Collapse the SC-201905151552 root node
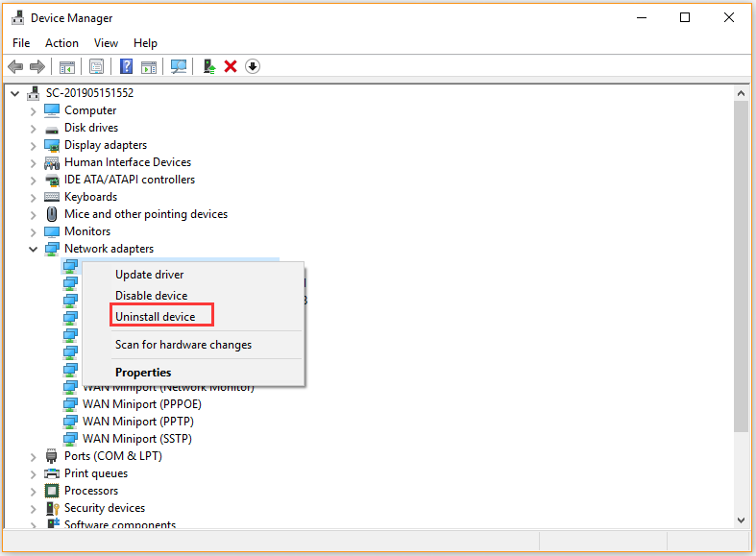The height and width of the screenshot is (556, 756). click(x=15, y=93)
